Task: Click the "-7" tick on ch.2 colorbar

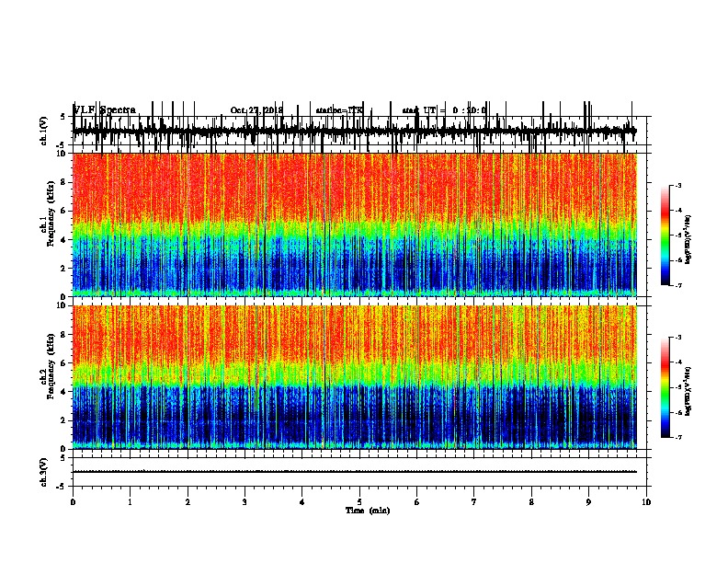Action: tap(678, 438)
